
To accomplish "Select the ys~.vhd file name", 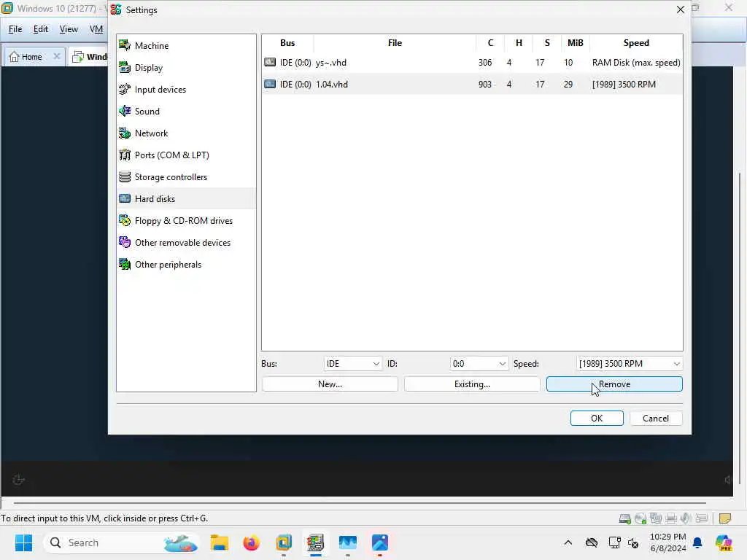I will [331, 63].
